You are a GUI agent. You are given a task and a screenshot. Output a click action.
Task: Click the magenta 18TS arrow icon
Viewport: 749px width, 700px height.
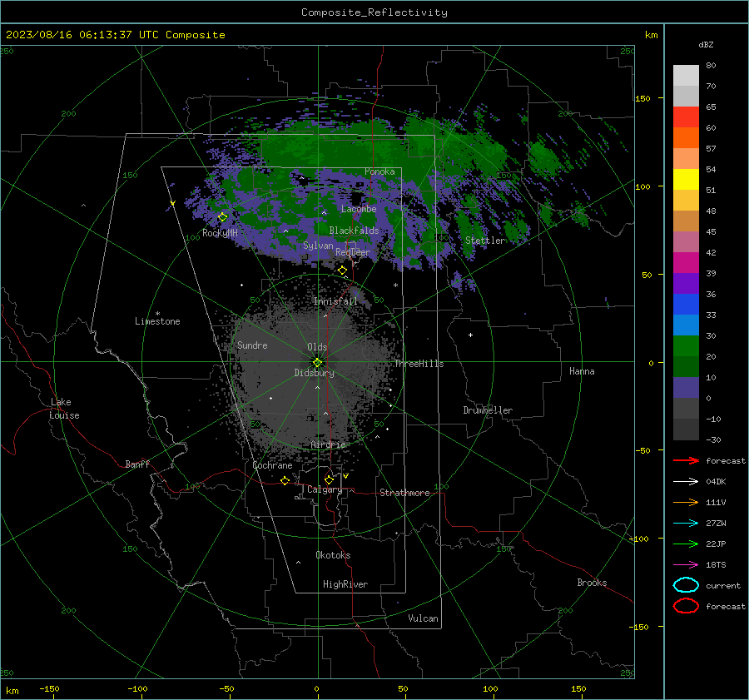pos(686,564)
